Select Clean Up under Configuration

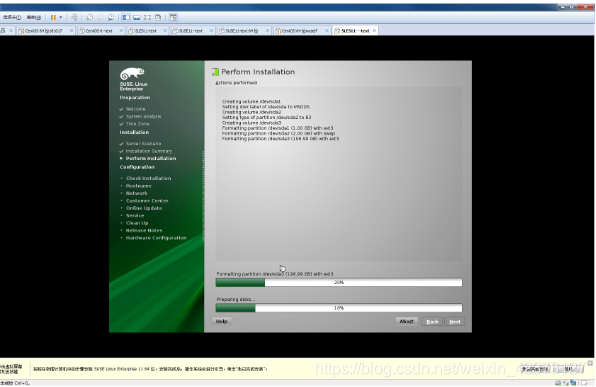coord(137,223)
